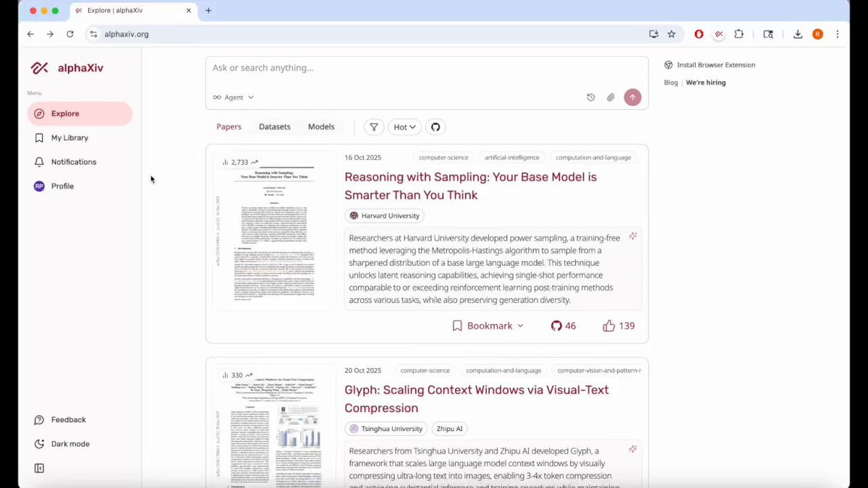The image size is (868, 488).
Task: Open the Extensions puzzle icon
Action: (739, 34)
